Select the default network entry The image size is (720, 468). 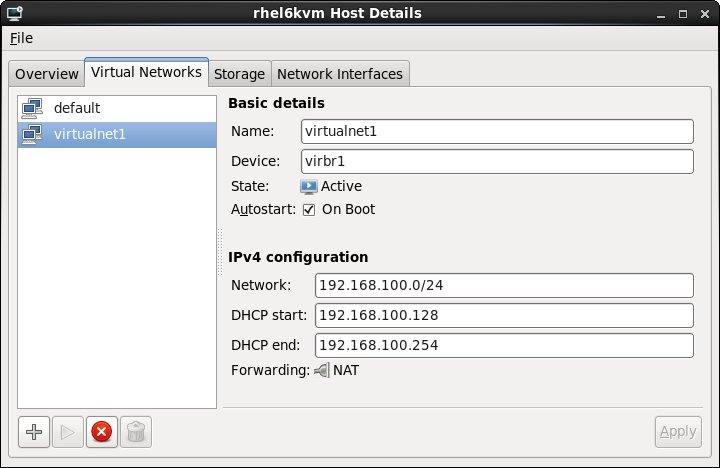tap(117, 108)
